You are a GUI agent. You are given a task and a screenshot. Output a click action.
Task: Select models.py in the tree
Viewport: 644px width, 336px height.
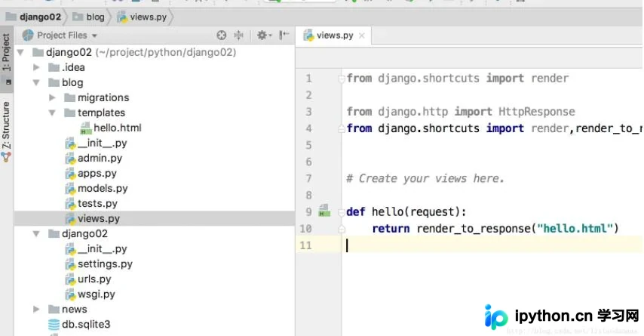point(103,188)
